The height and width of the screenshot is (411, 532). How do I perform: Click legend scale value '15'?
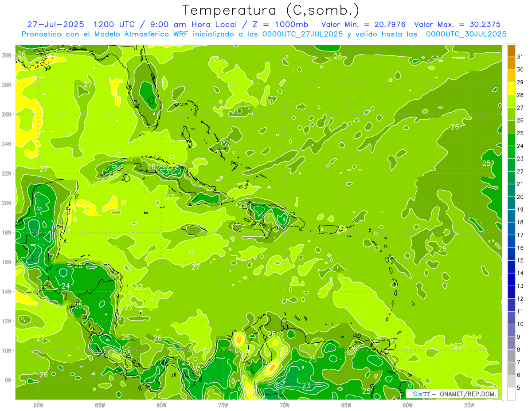521,260
